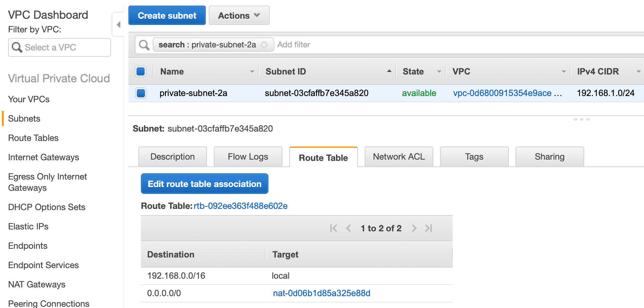Switch to the Network ACL tab
The image size is (644, 308).
tap(399, 157)
